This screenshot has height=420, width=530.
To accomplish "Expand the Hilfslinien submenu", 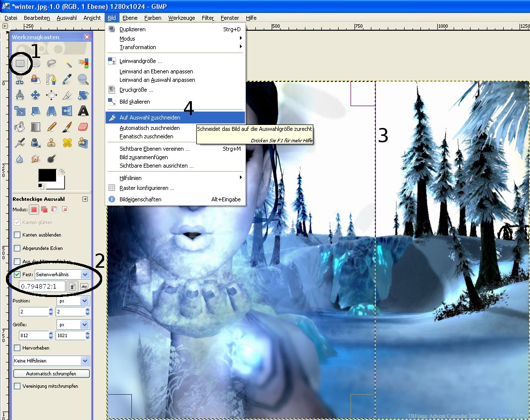I will tap(175, 178).
